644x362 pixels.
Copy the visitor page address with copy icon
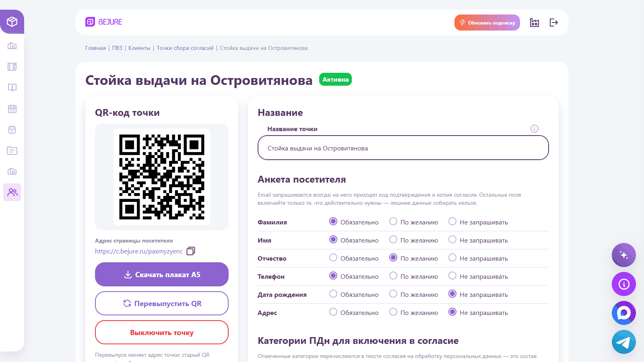click(x=191, y=251)
